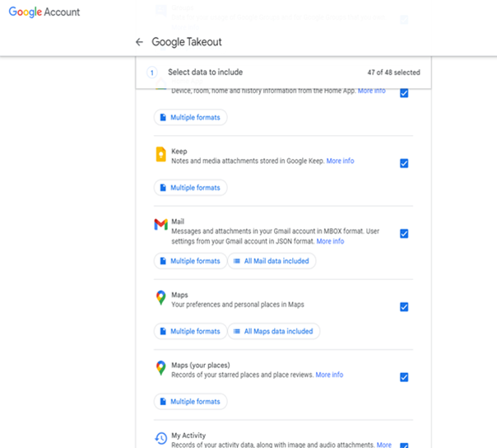Uncheck the Home App checkbox
Image resolution: width=497 pixels, height=448 pixels.
404,93
